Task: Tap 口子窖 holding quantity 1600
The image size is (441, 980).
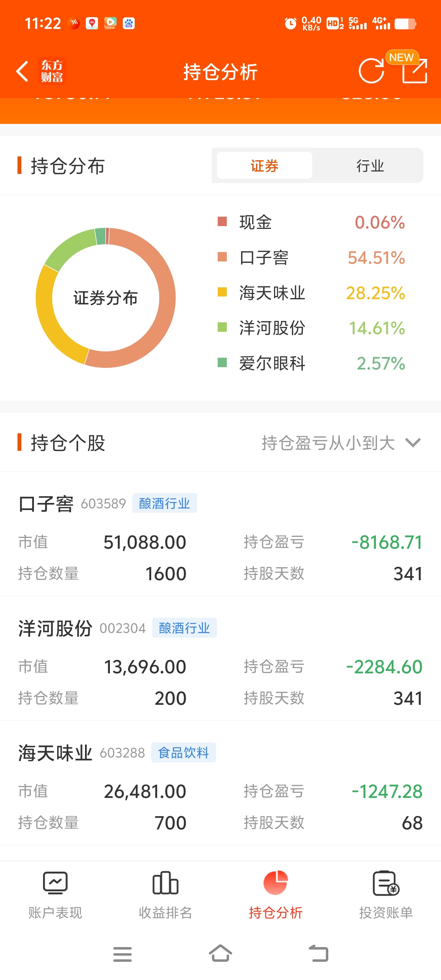Action: pyautogui.click(x=166, y=574)
